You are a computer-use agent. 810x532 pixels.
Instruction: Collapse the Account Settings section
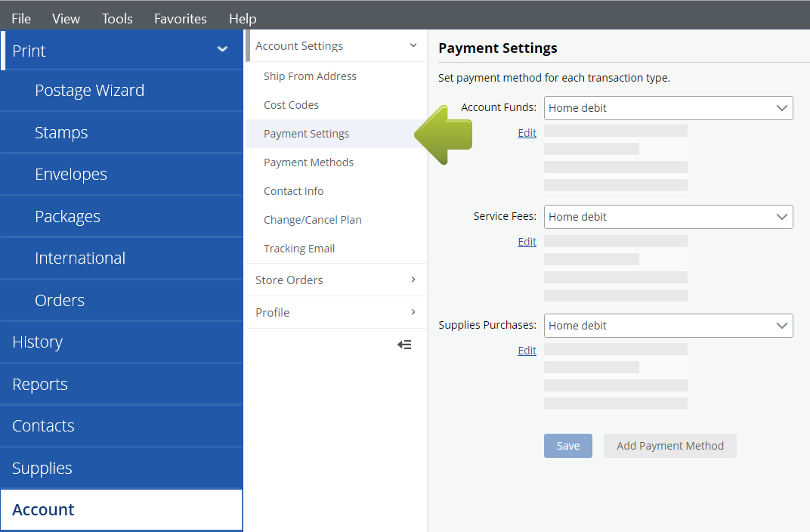pyautogui.click(x=413, y=45)
